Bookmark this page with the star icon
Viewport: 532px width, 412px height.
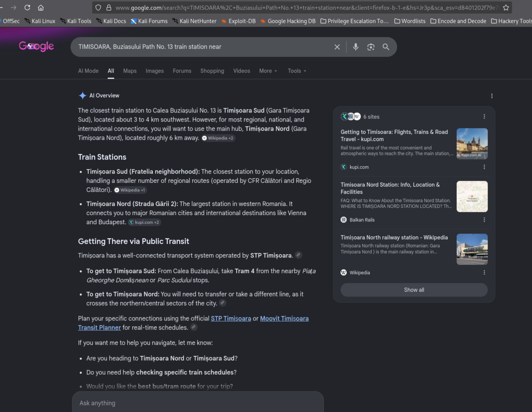point(506,8)
